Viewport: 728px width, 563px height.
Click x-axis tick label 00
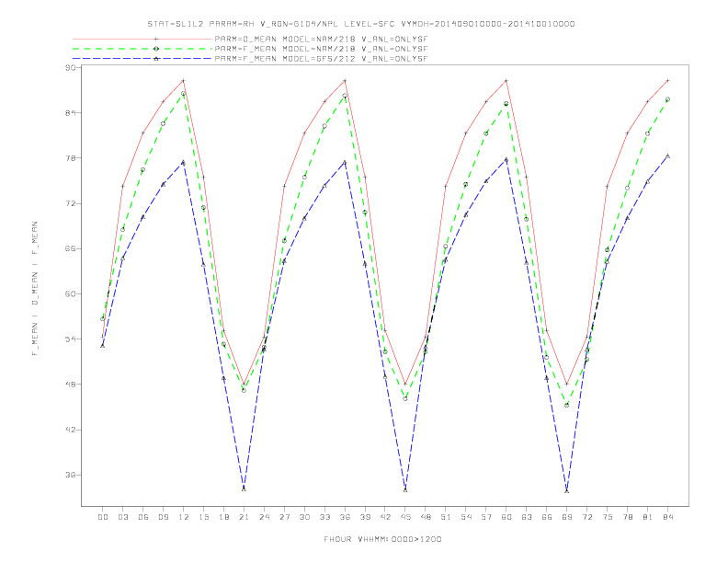103,517
